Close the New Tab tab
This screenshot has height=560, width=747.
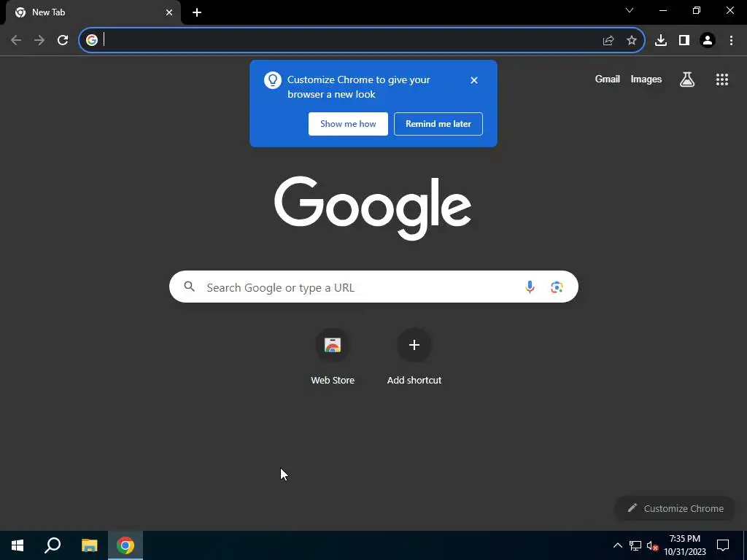click(169, 12)
